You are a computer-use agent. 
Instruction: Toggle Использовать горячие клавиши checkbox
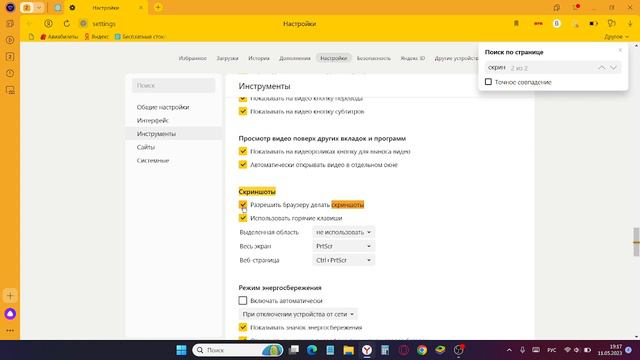coord(243,218)
